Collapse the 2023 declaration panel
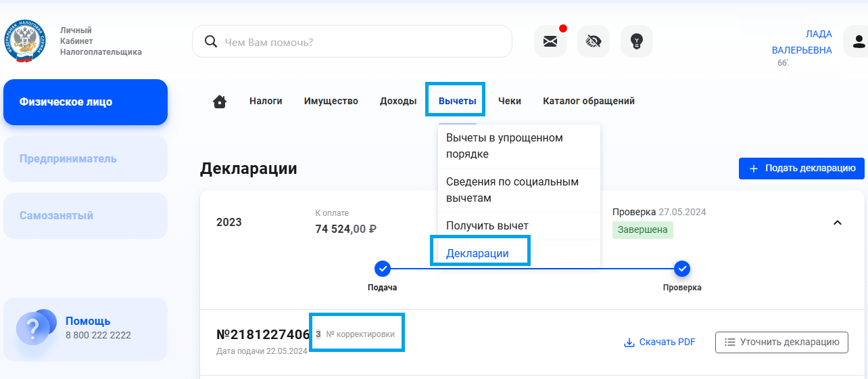The image size is (868, 379). click(837, 223)
